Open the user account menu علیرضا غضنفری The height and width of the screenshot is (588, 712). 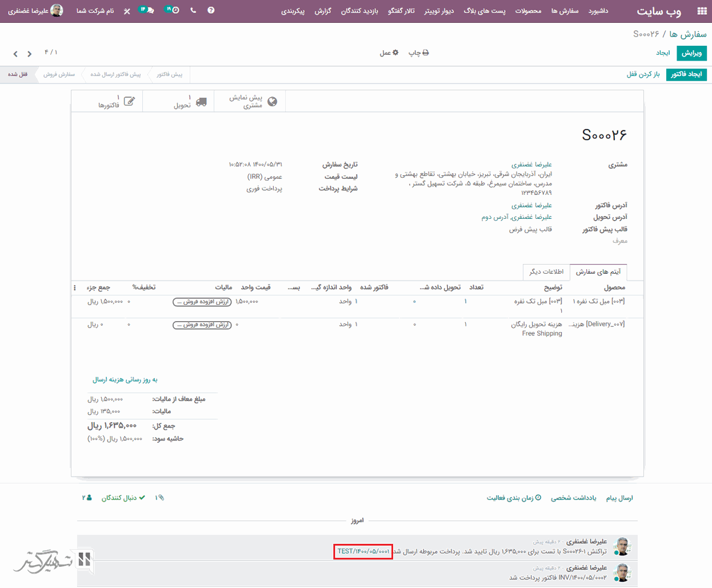click(x=35, y=11)
